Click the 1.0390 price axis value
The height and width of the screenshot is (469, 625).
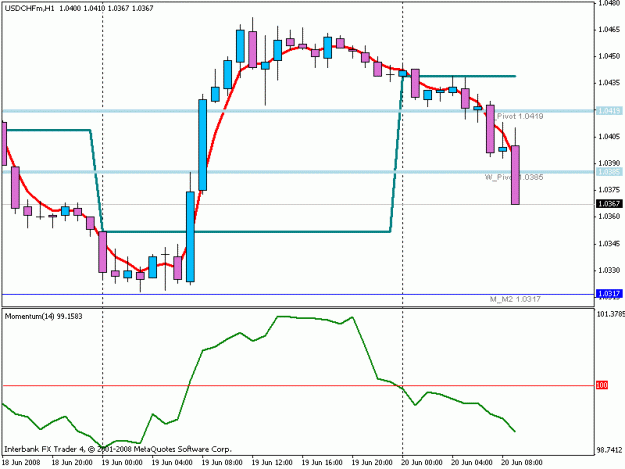tap(609, 163)
